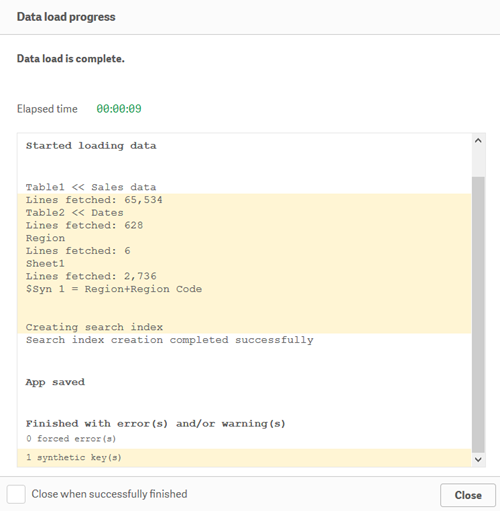The width and height of the screenshot is (500, 511).
Task: Click 'Finished with error(s) and/or warning(s)' text
Action: click(156, 424)
